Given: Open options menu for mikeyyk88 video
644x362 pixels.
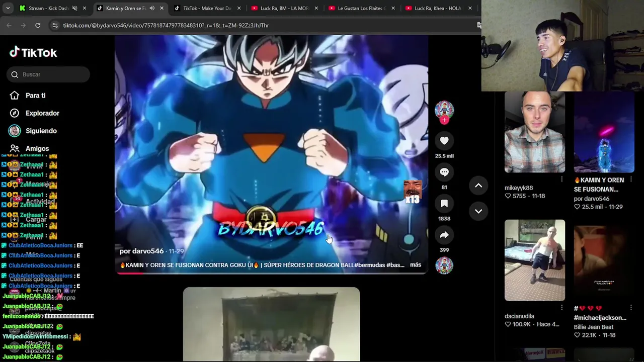Looking at the screenshot, I should tap(561, 179).
